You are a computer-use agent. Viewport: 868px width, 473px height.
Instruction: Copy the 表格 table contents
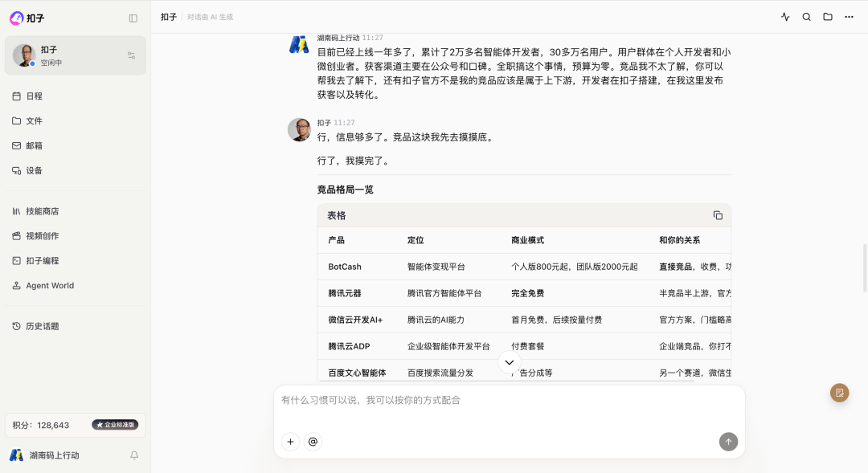(718, 215)
